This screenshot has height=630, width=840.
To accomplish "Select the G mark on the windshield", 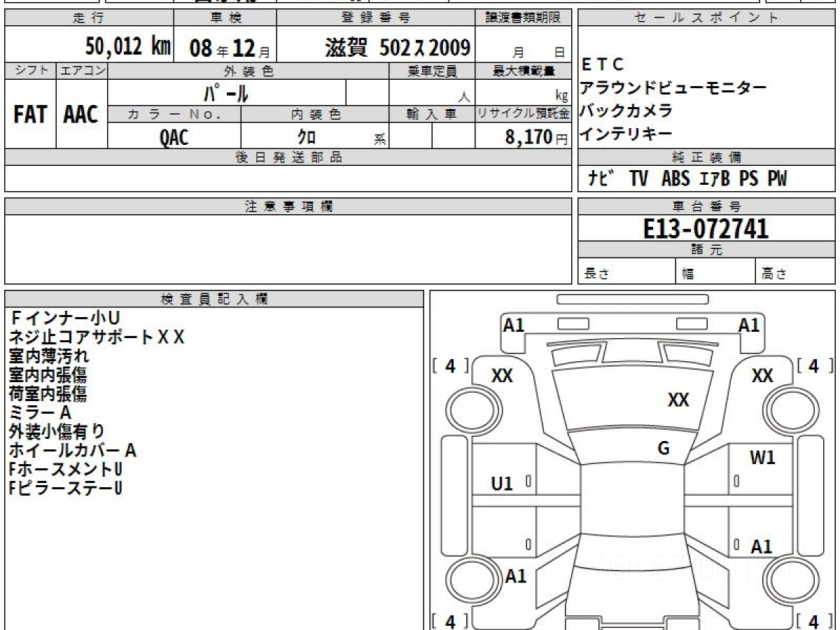I will click(664, 449).
